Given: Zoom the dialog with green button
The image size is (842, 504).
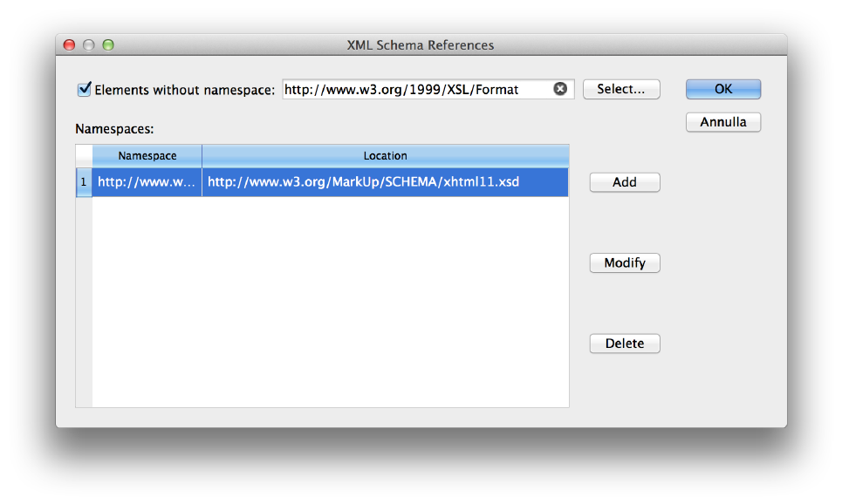Looking at the screenshot, I should [x=108, y=45].
